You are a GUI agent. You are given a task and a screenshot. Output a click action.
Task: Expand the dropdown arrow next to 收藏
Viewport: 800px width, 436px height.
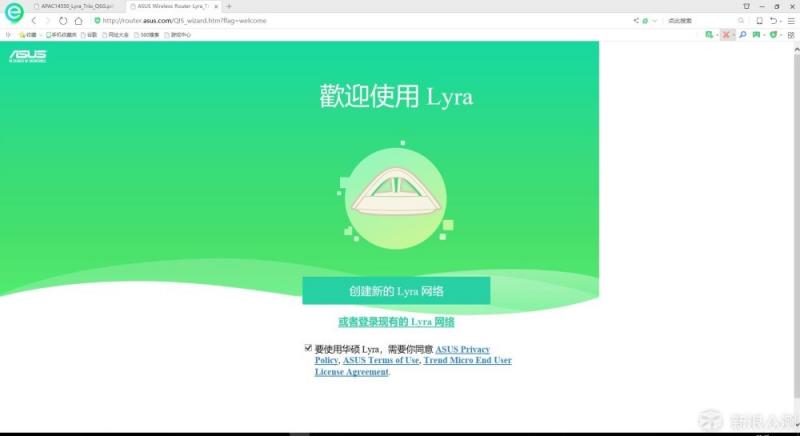[40, 35]
